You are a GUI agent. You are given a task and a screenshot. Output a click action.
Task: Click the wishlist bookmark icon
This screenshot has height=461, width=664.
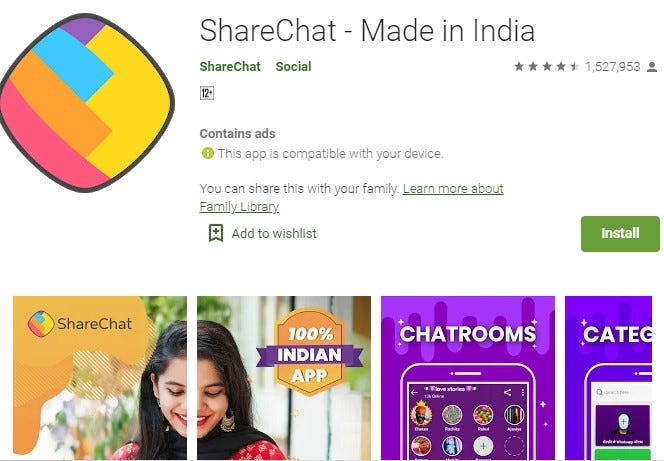click(x=216, y=233)
